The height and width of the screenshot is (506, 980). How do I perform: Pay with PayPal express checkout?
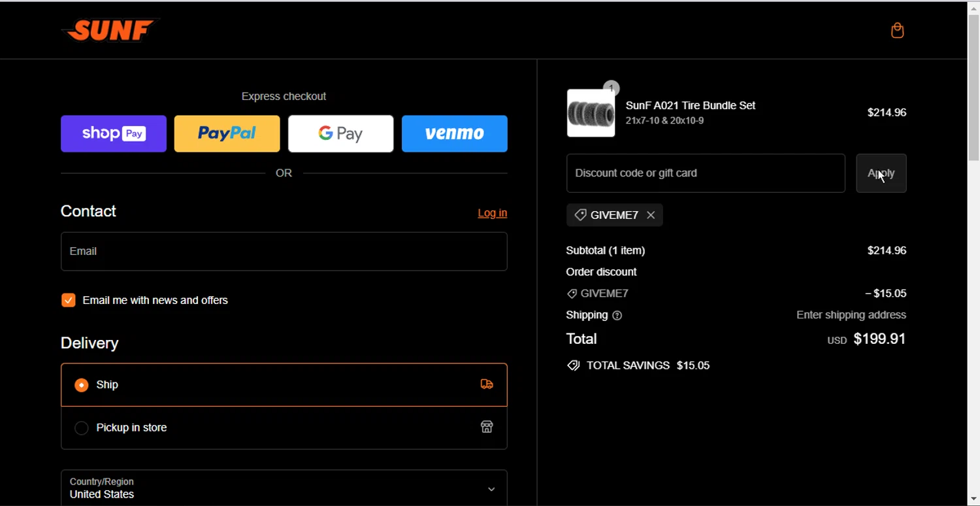click(227, 133)
